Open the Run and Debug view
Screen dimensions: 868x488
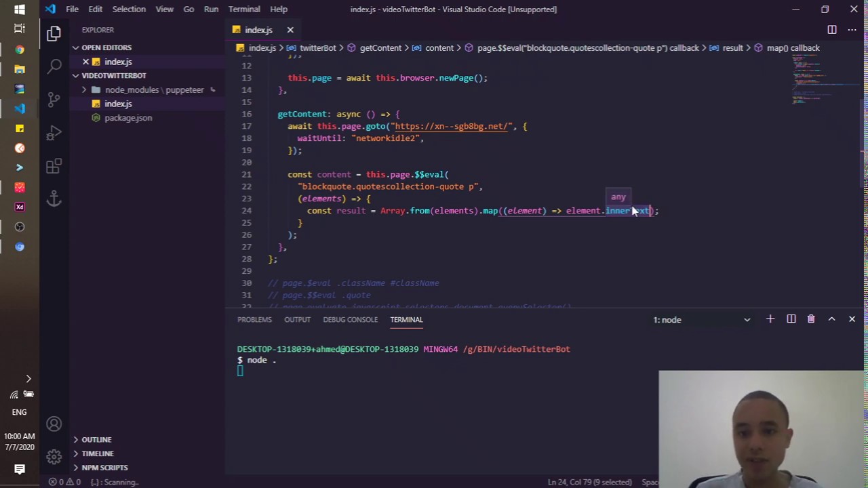point(54,133)
